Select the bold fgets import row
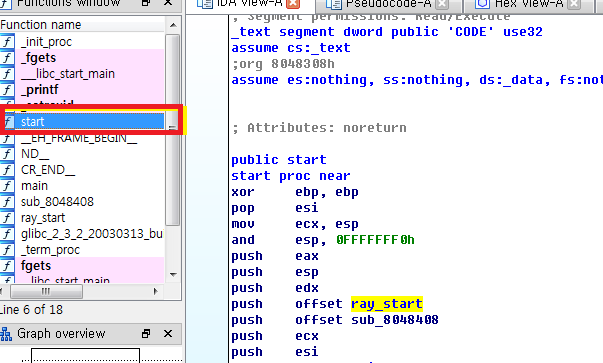 pyautogui.click(x=82, y=266)
